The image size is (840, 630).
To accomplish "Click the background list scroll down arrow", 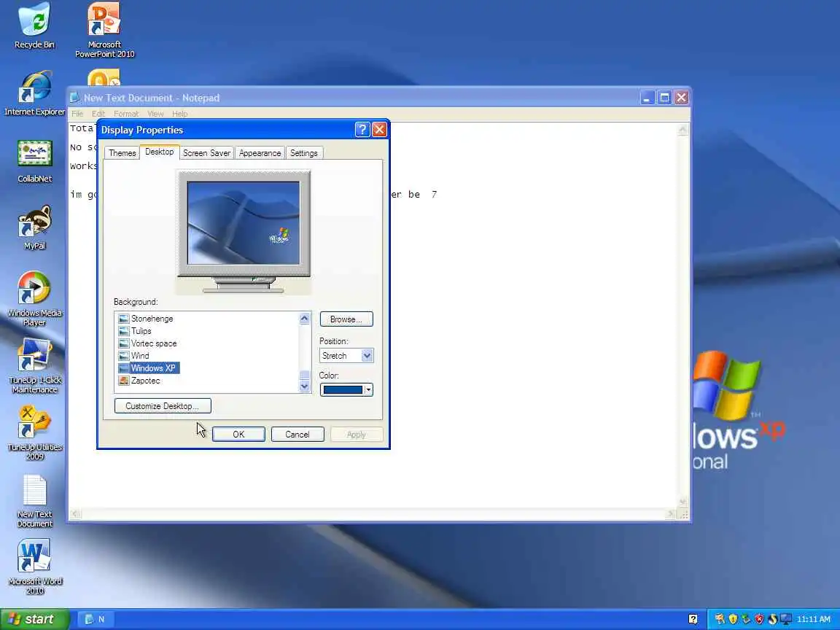I will (x=304, y=386).
